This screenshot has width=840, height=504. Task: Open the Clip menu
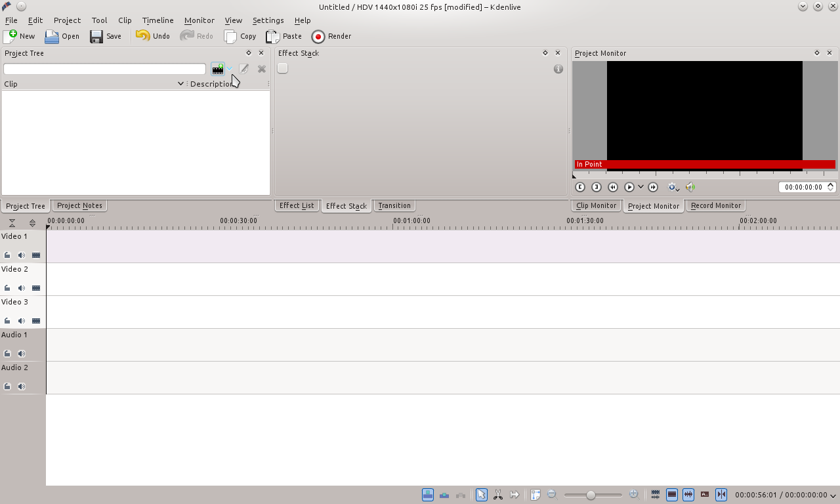click(x=125, y=20)
